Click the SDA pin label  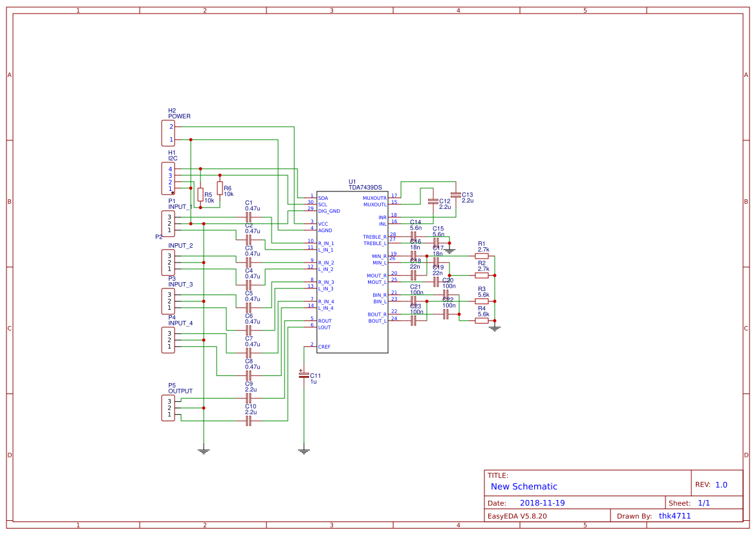323,198
